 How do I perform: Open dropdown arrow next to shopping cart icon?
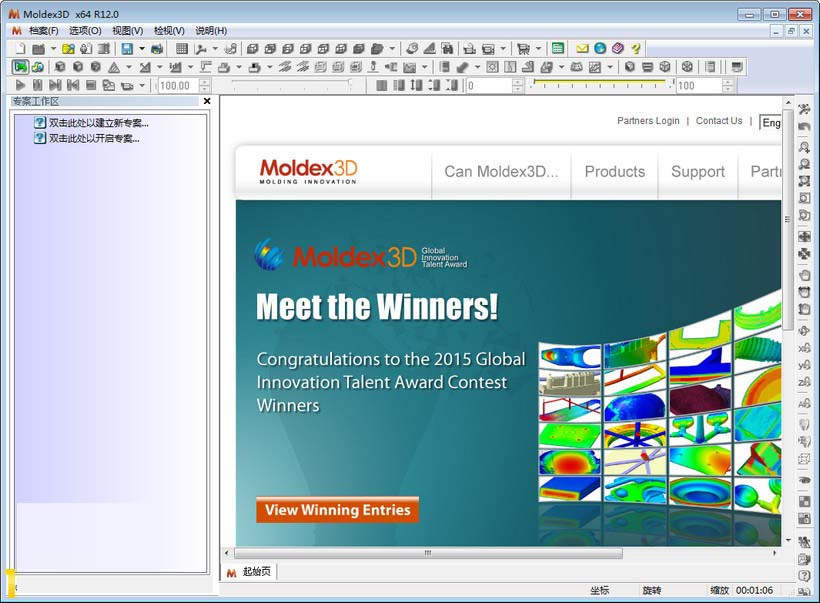pyautogui.click(x=538, y=49)
